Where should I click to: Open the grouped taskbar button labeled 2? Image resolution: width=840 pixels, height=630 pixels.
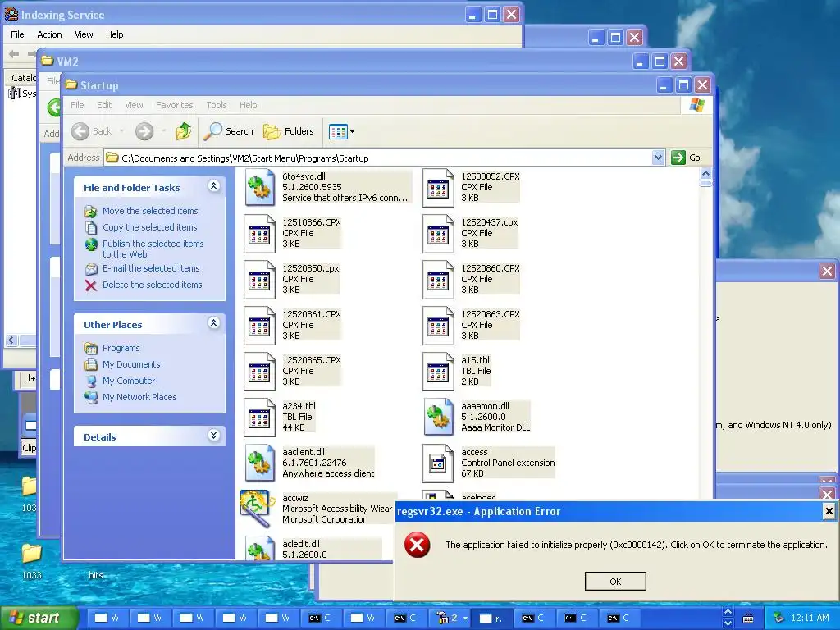451,618
